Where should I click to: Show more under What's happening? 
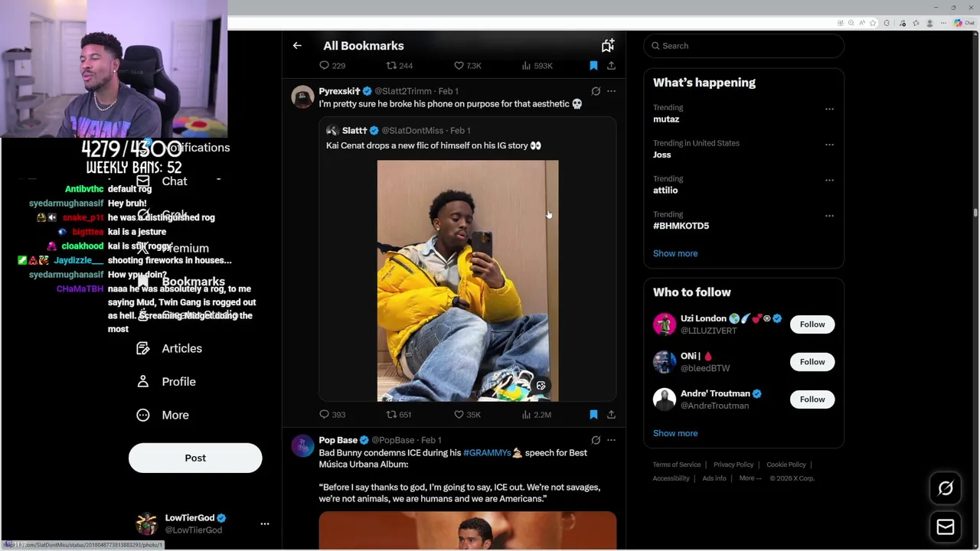click(675, 253)
